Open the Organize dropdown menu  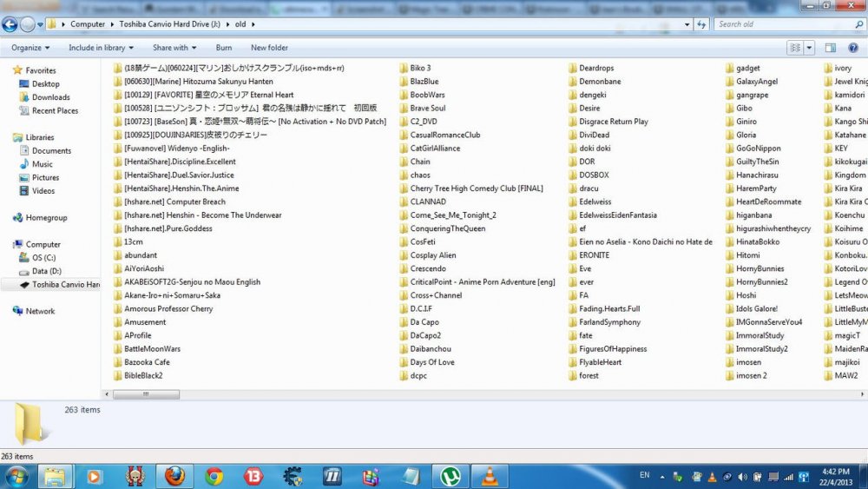point(30,48)
